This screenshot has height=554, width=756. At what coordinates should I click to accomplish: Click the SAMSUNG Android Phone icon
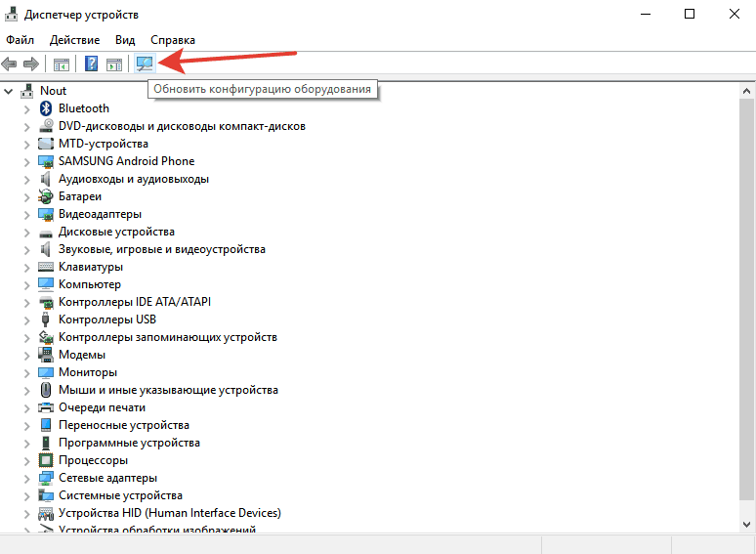(x=46, y=161)
